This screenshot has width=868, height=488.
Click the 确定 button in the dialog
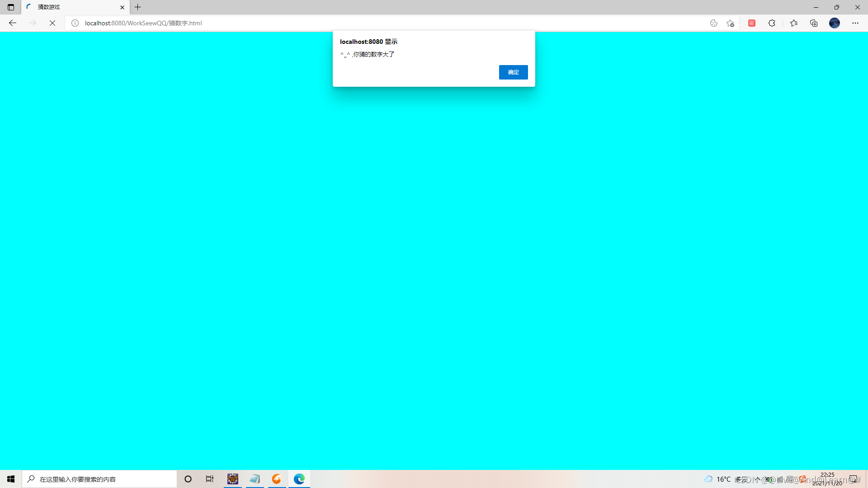pos(513,72)
